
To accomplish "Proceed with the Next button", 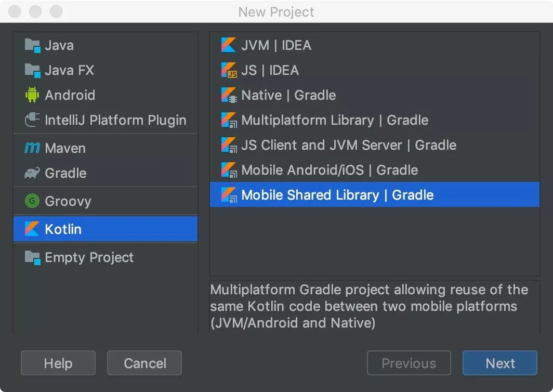I will click(500, 363).
